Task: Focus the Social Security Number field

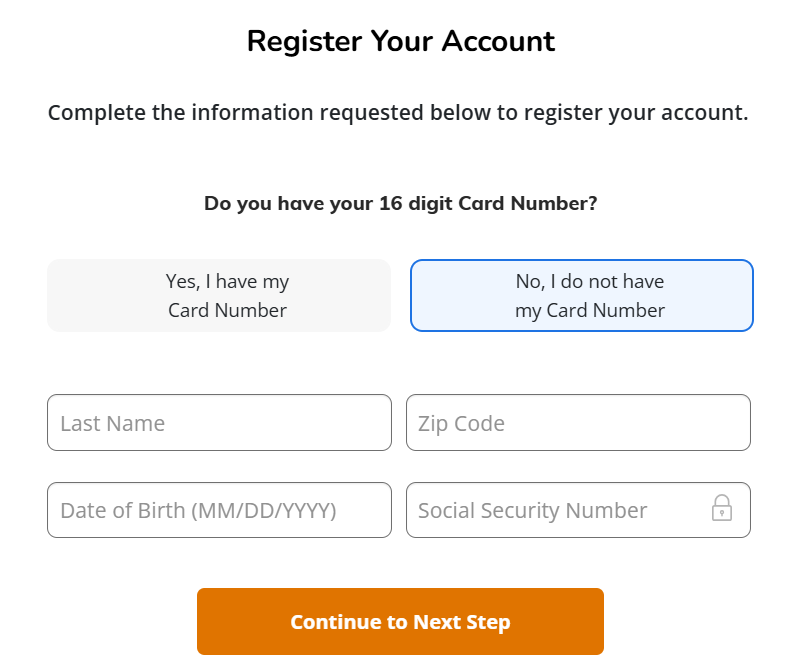Action: click(x=560, y=510)
